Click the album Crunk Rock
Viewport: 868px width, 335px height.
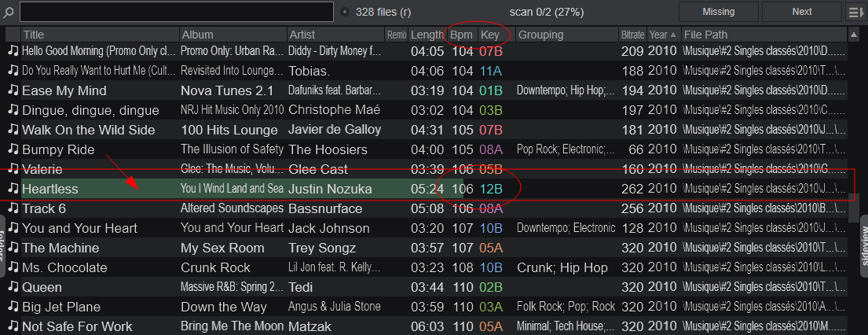pyautogui.click(x=215, y=268)
